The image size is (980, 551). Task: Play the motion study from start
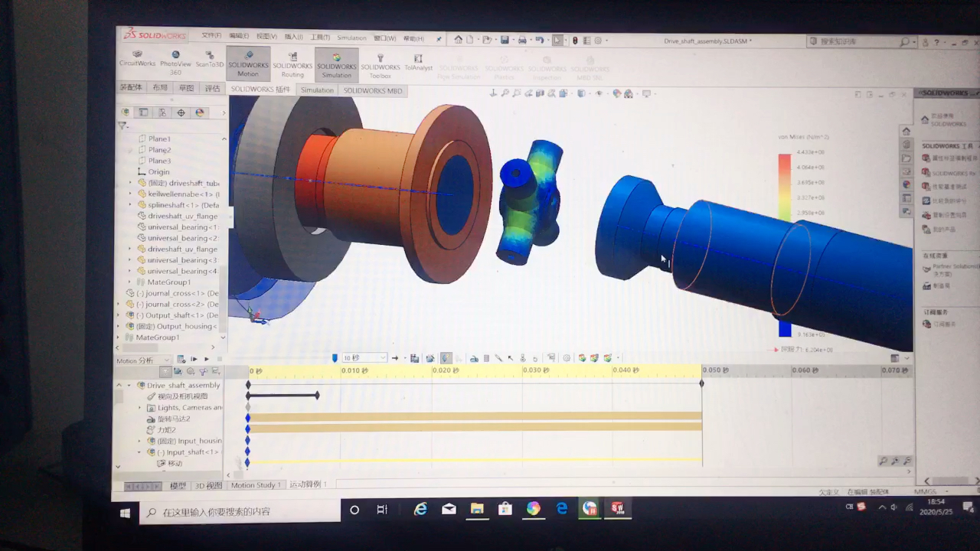pos(194,359)
